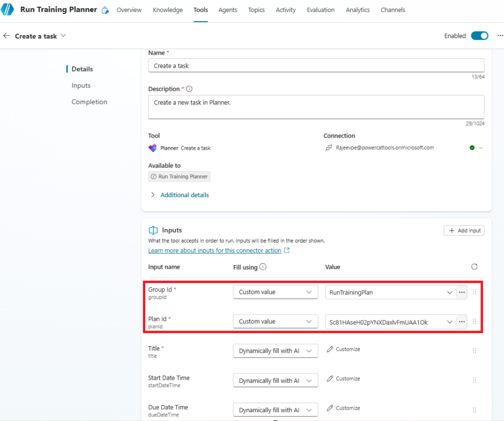Click the Fill using info icon
The height and width of the screenshot is (421, 504).
coord(263,267)
